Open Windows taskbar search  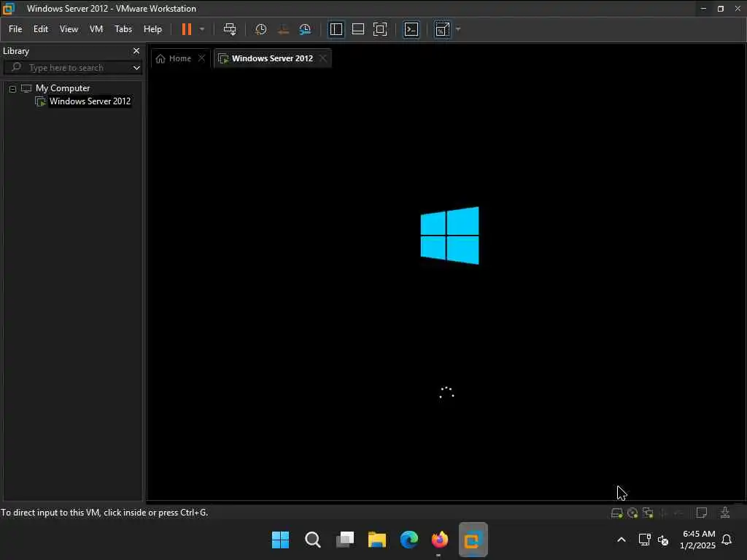(x=312, y=540)
